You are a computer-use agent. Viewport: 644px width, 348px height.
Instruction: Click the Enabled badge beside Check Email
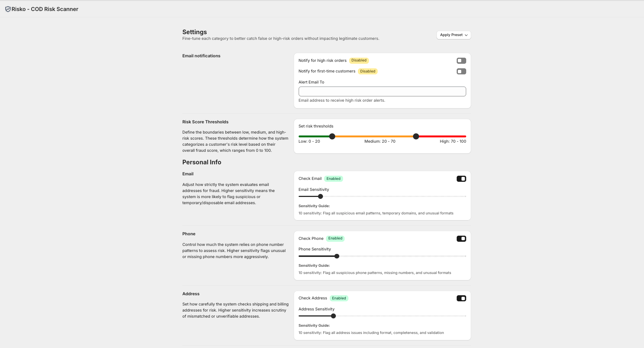[333, 179]
